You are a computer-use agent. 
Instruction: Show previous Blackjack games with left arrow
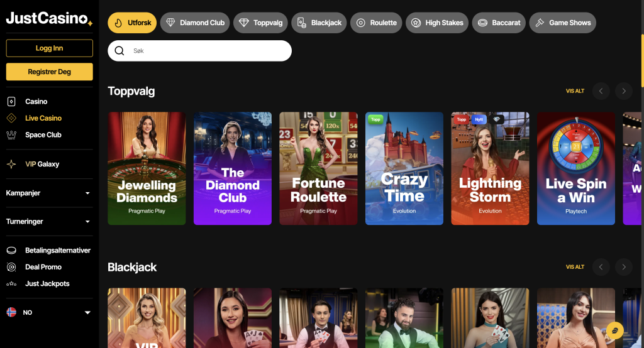601,267
